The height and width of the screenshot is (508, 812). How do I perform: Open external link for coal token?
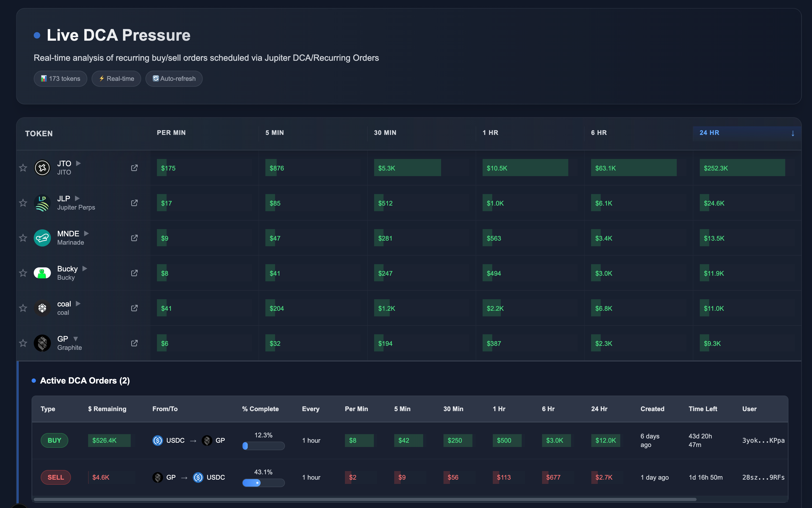(134, 308)
